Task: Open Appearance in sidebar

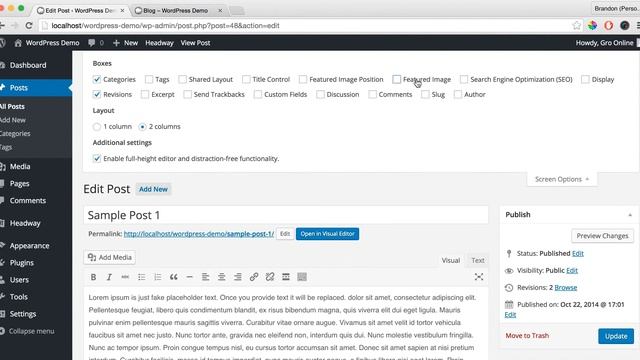Action: 29,246
